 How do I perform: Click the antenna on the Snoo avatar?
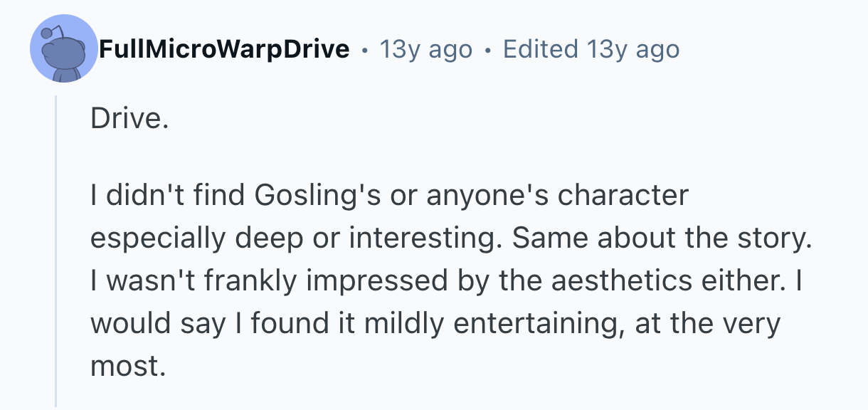coord(46,32)
